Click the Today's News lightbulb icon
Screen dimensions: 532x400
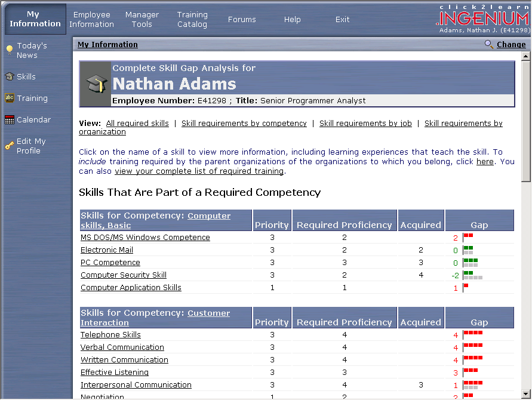click(x=9, y=49)
